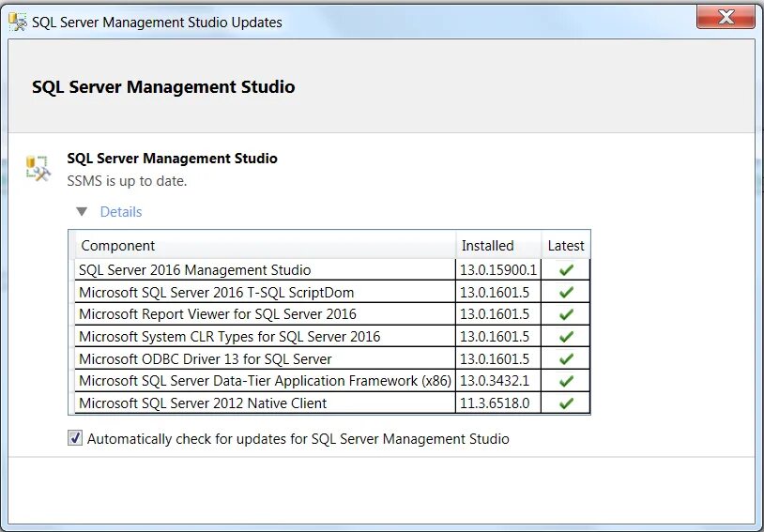Click the green checkmark for System CLR Types
The width and height of the screenshot is (764, 532).
[x=566, y=337]
